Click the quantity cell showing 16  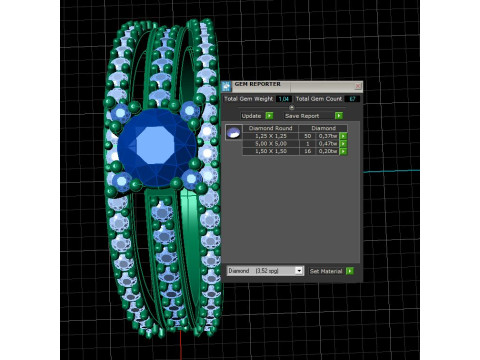coord(307,151)
